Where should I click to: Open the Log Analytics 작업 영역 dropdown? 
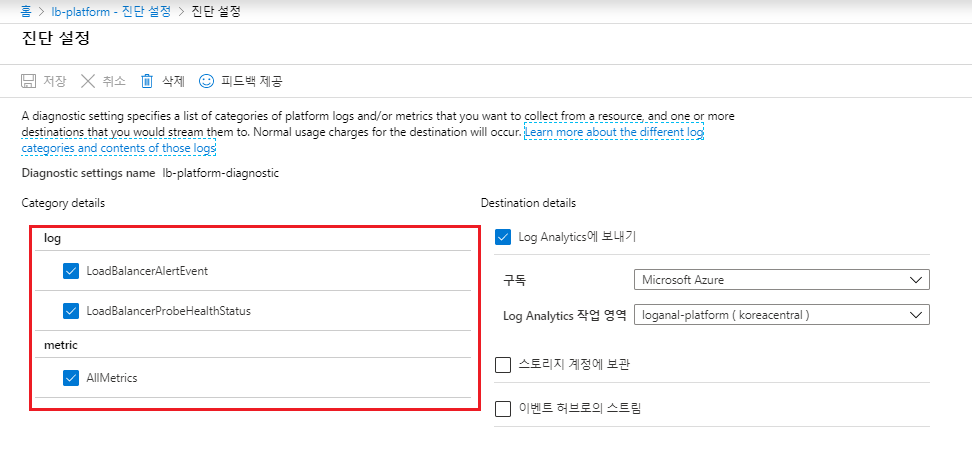tap(782, 314)
